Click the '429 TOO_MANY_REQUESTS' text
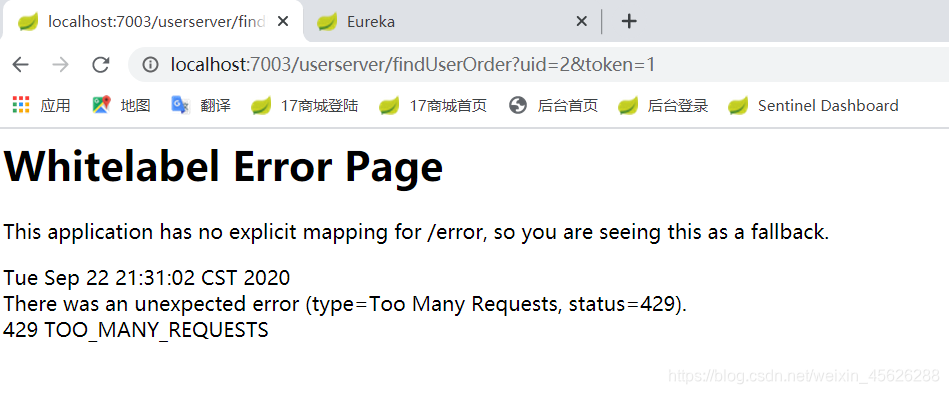 pyautogui.click(x=136, y=330)
